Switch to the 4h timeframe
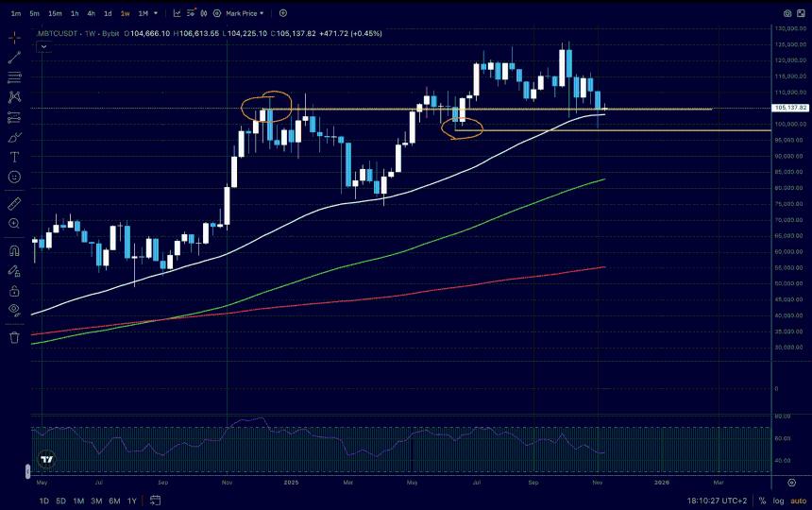Screen dimensions: 812x510 91,13
